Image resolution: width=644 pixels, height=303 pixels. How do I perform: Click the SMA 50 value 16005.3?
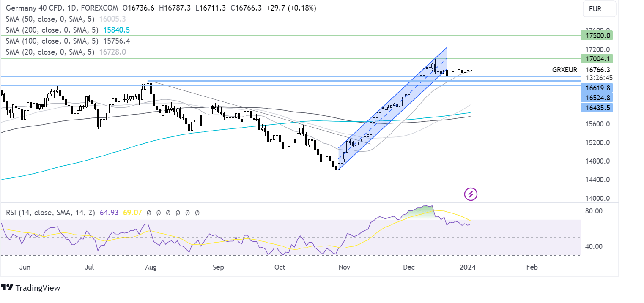pos(112,19)
